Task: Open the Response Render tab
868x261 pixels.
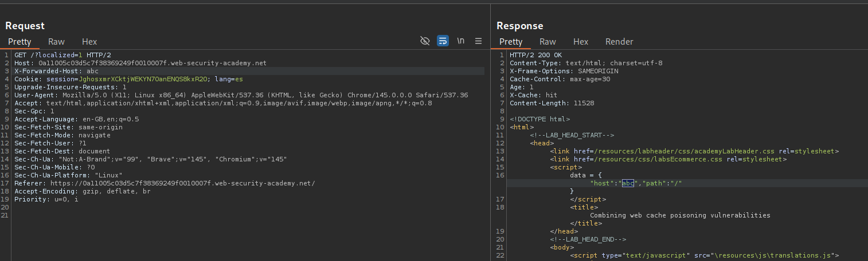Action: (x=619, y=41)
